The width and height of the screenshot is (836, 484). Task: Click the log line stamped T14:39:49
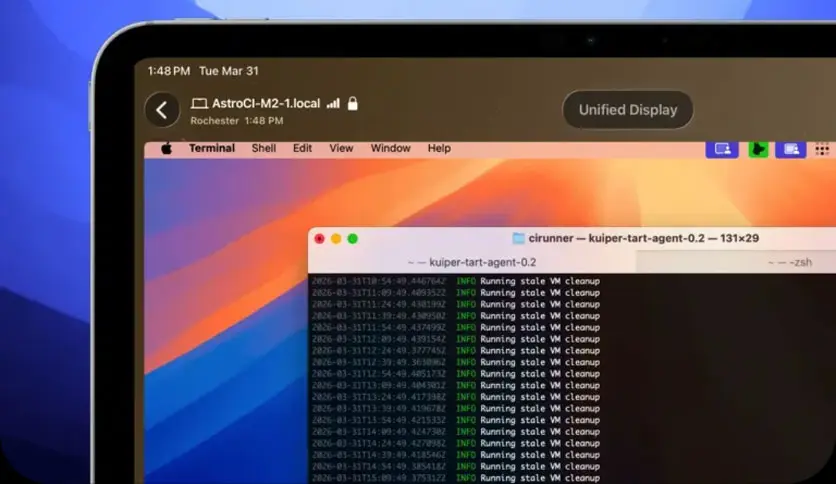pyautogui.click(x=456, y=455)
